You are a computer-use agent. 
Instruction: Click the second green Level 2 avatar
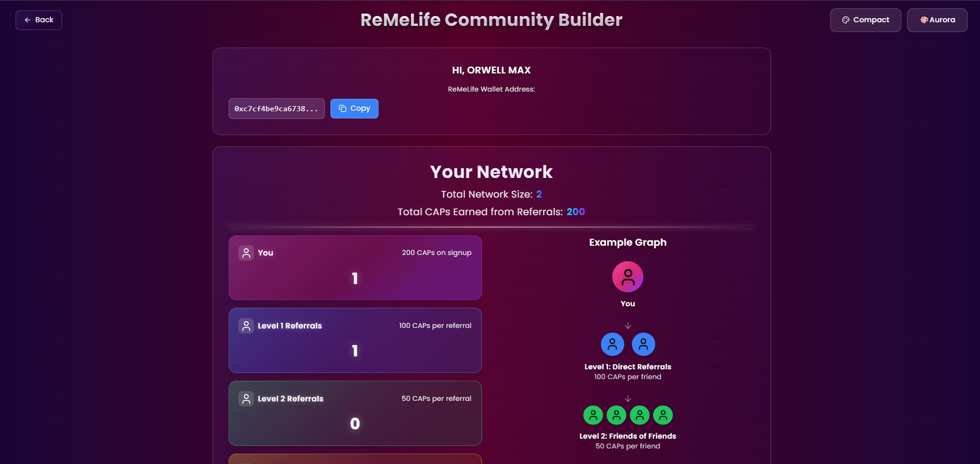[616, 415]
